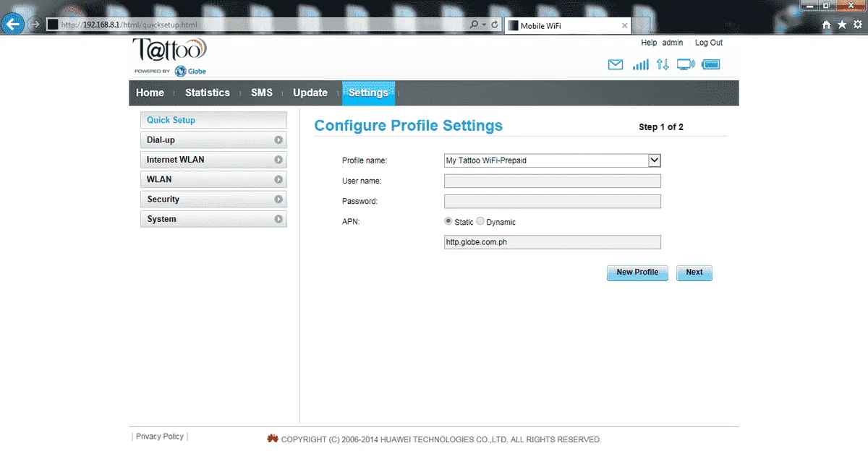Open browser tools gear icon
Viewport: 868px width, 464px height.
tap(857, 25)
